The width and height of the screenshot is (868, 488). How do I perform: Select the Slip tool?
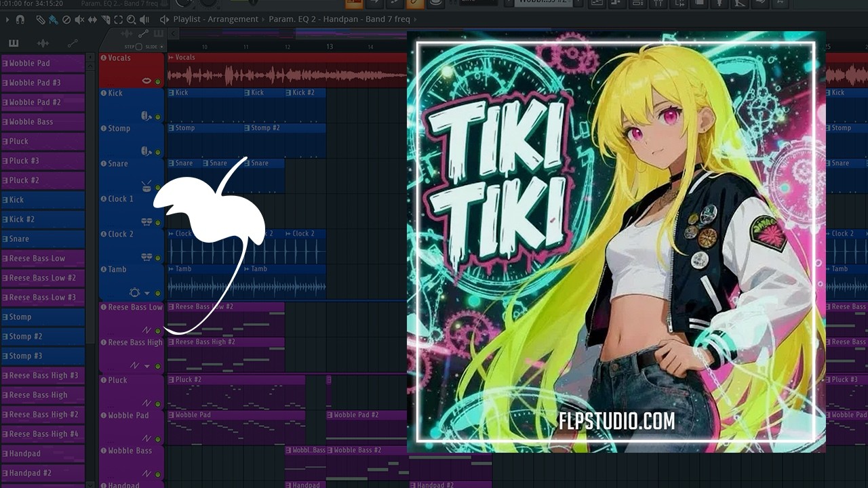click(92, 20)
